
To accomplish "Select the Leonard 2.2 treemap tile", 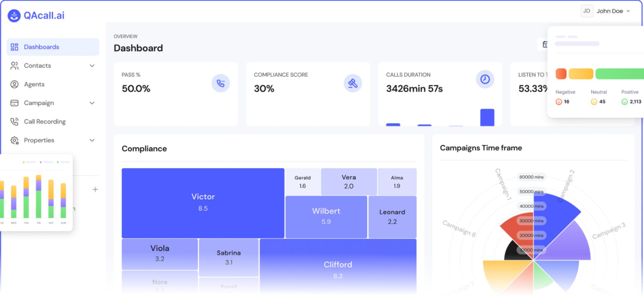I will [x=392, y=217].
